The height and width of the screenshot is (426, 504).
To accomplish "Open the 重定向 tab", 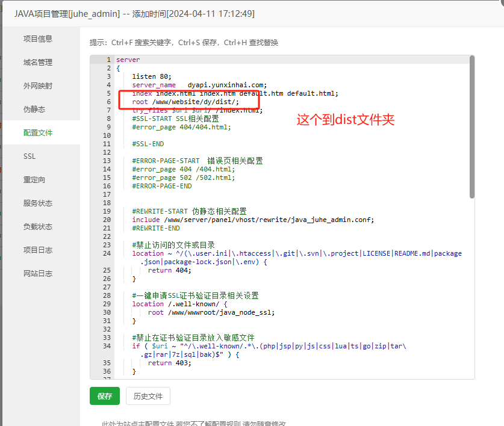I will pos(34,179).
